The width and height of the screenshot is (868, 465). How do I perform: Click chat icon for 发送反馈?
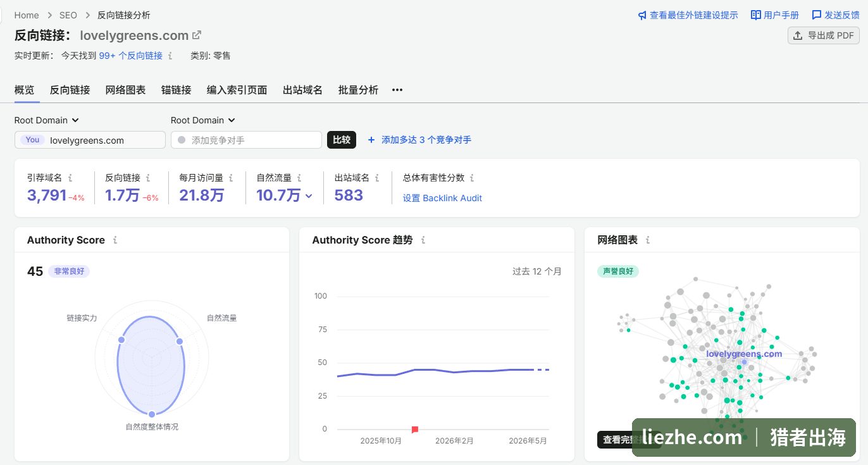tap(817, 15)
